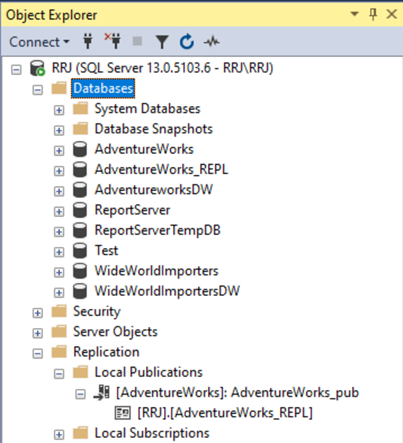The image size is (403, 443).
Task: Expand the WideWorldImporters database node
Action: tap(59, 272)
